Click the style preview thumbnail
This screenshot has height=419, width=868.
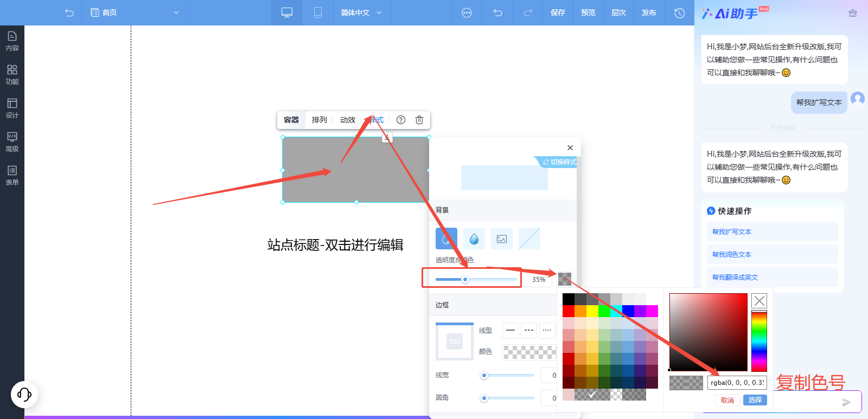point(505,178)
